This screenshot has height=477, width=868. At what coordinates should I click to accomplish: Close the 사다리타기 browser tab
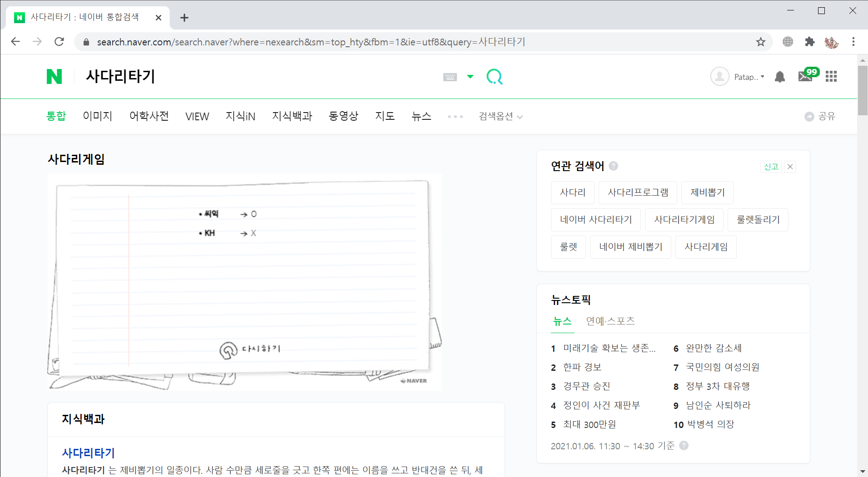159,18
